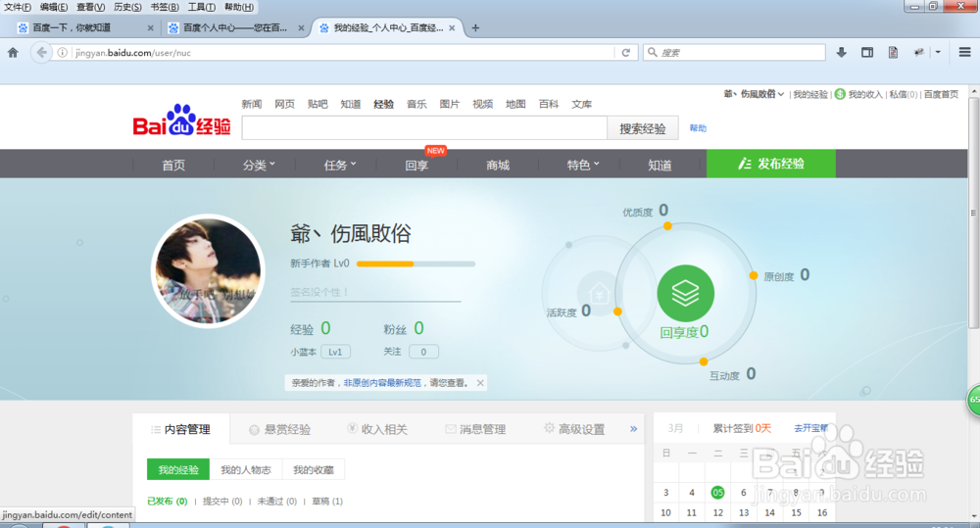
Task: Close the 百度个人中心 tab
Action: tap(301, 28)
